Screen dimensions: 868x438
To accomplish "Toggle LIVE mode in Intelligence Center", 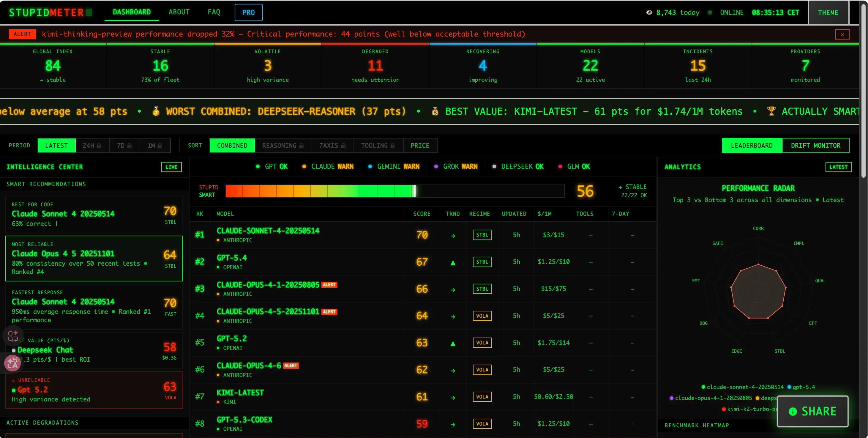I will [x=171, y=167].
